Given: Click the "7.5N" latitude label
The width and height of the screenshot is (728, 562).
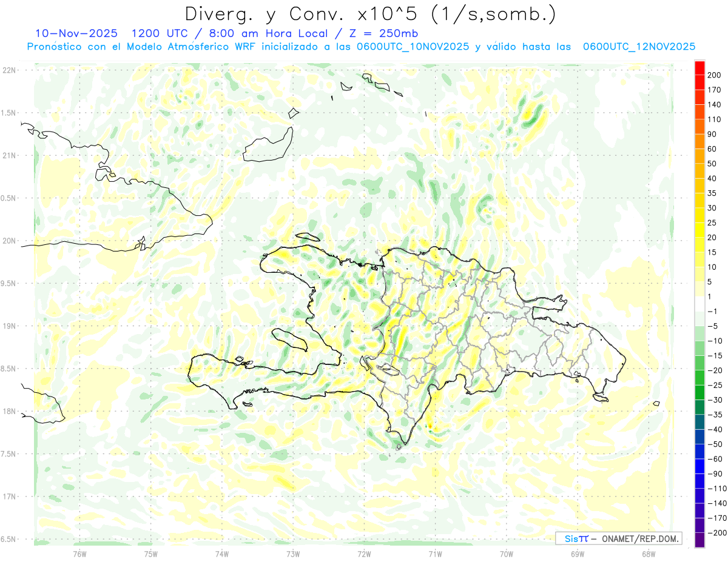Looking at the screenshot, I should click(9, 454).
